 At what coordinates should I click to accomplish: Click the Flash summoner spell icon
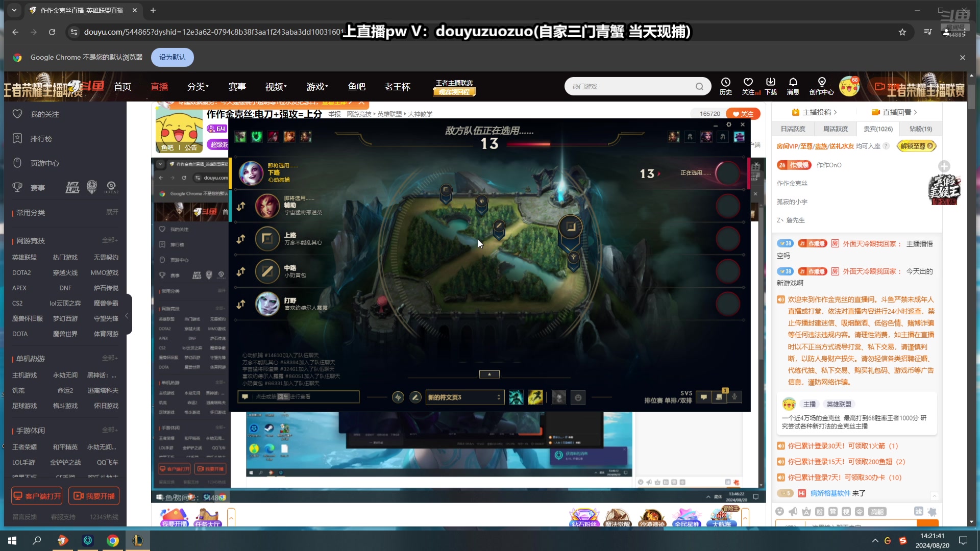tap(535, 397)
